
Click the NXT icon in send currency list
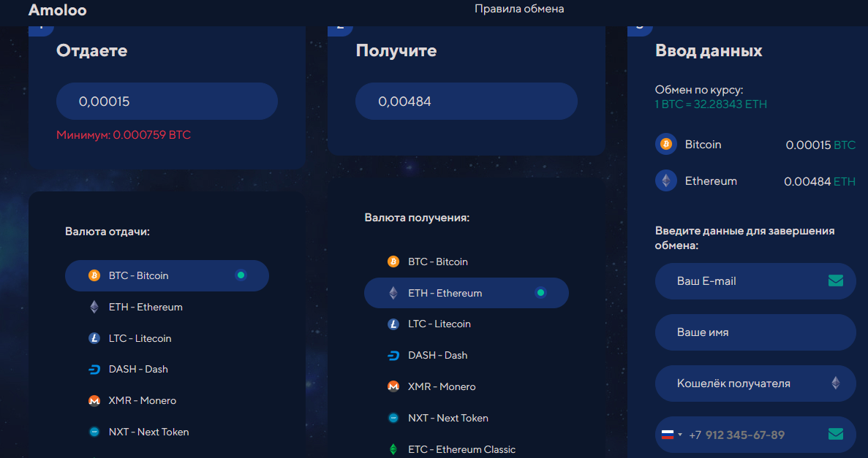point(94,432)
